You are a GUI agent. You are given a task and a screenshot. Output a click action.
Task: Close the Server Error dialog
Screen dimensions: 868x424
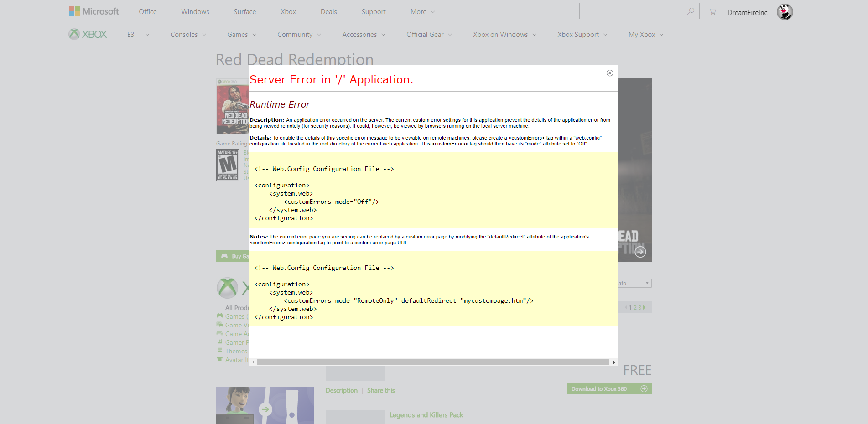[610, 73]
